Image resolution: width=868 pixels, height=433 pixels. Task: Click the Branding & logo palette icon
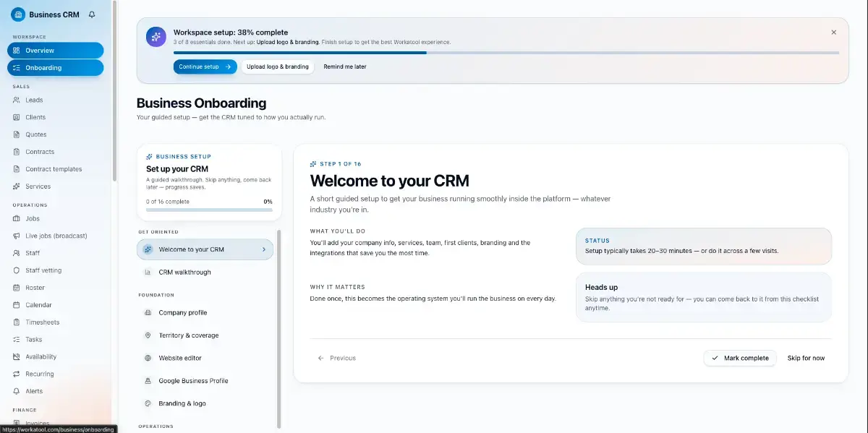tap(148, 403)
